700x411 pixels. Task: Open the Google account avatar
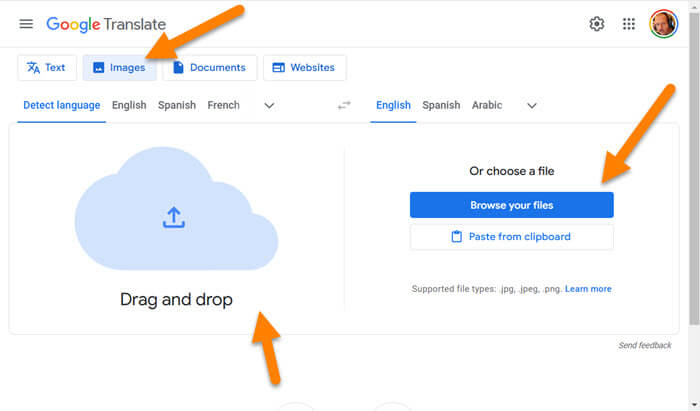click(x=663, y=24)
